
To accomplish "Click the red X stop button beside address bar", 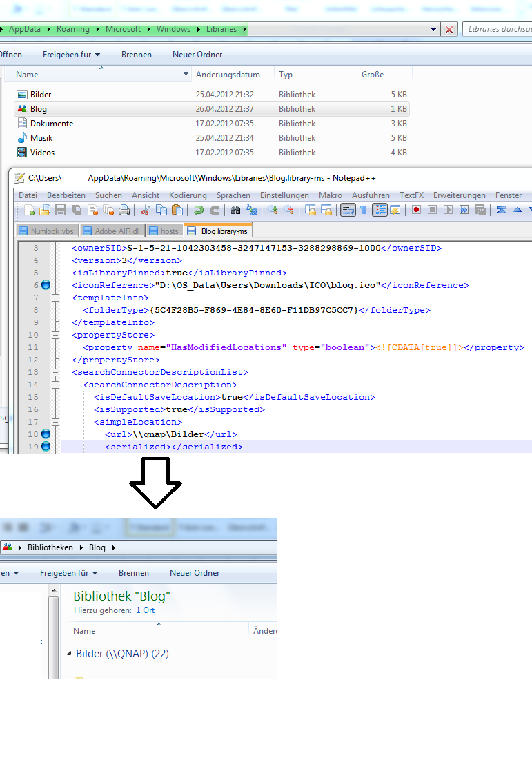I will click(x=449, y=30).
